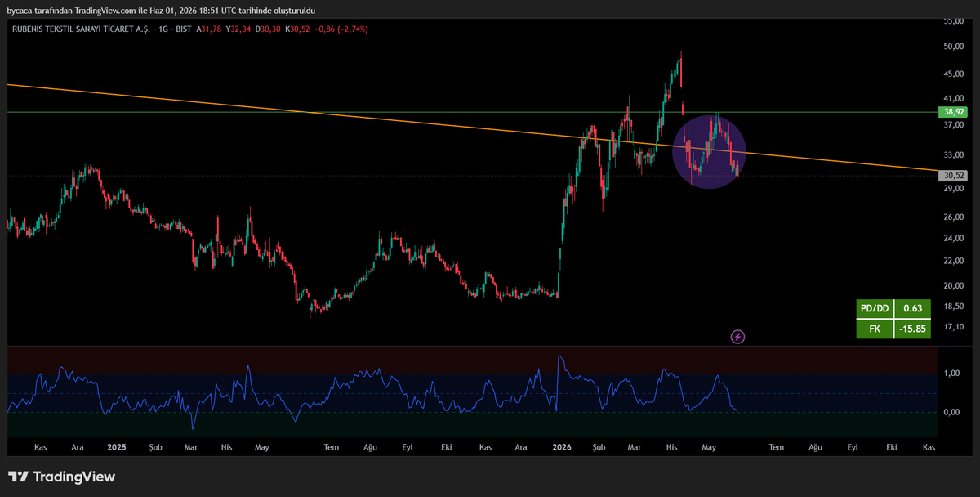
Task: Click the 0,00 indicator axis label
Action: pyautogui.click(x=951, y=412)
